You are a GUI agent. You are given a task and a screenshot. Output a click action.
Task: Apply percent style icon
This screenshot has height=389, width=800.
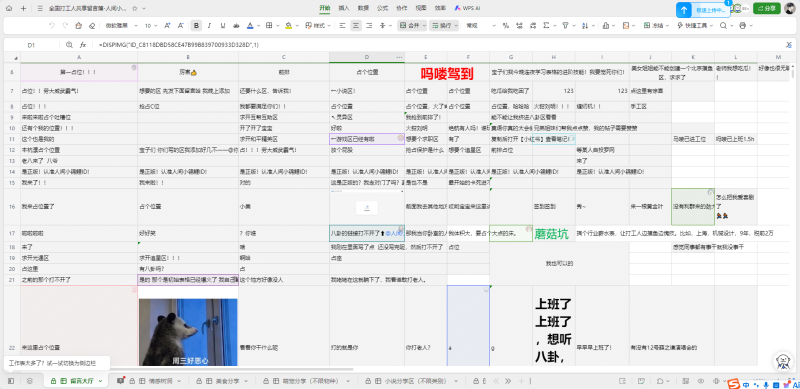[506, 26]
